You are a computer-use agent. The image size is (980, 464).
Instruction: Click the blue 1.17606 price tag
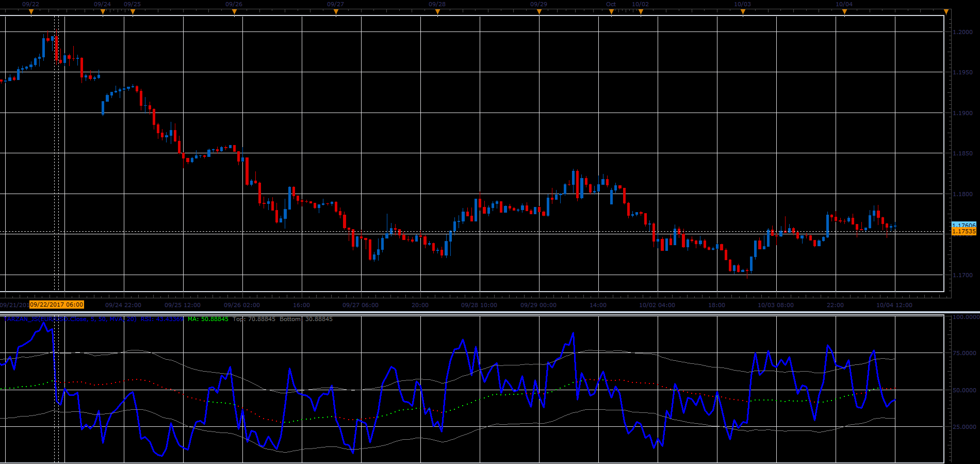pos(963,226)
